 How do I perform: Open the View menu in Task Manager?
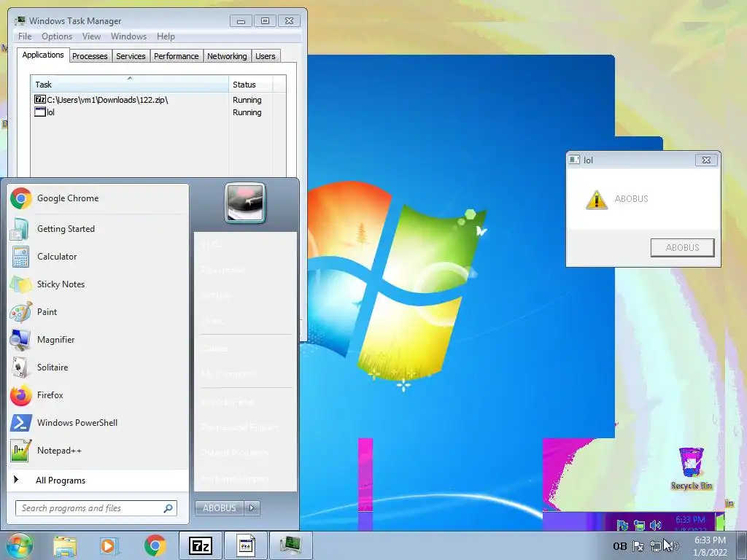point(91,36)
